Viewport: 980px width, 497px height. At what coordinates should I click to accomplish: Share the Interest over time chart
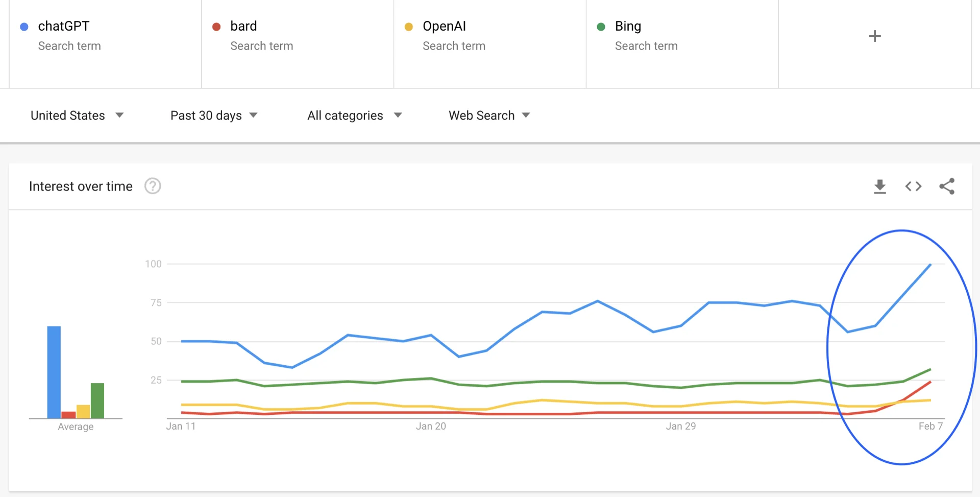[x=947, y=186]
